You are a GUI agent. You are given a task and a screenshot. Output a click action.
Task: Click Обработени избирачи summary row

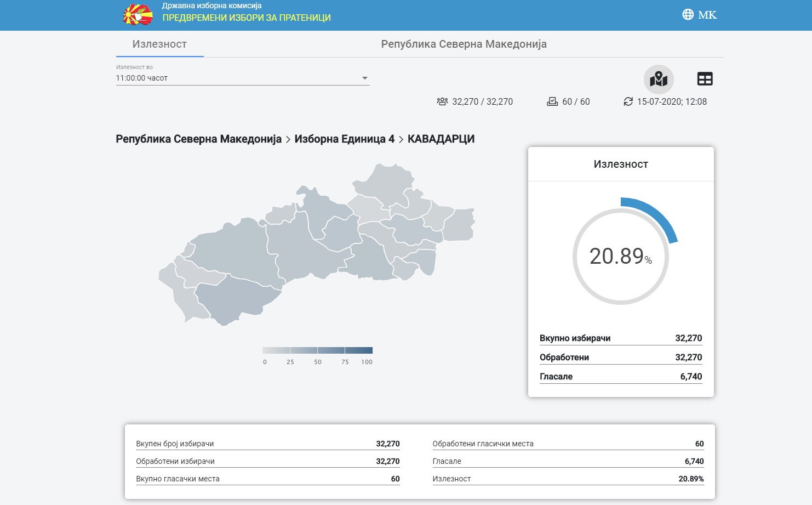(x=268, y=461)
